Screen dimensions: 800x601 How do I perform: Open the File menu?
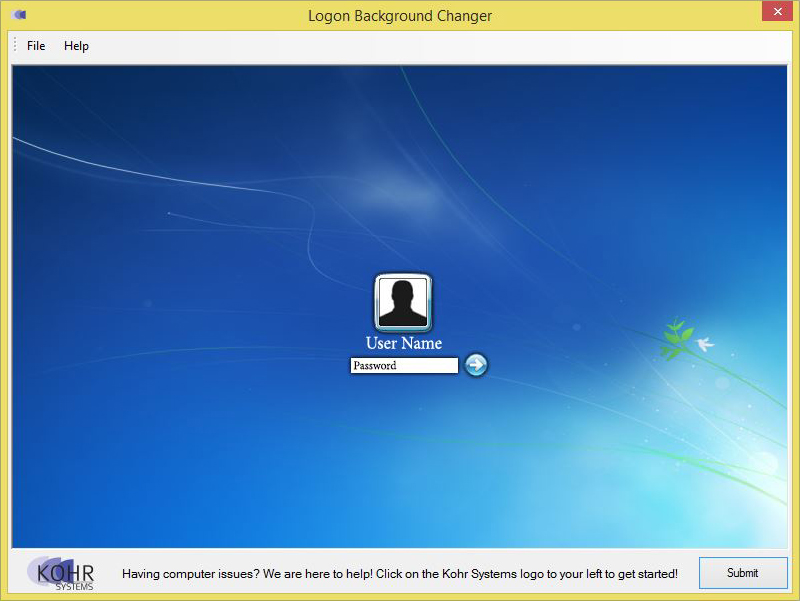[36, 46]
